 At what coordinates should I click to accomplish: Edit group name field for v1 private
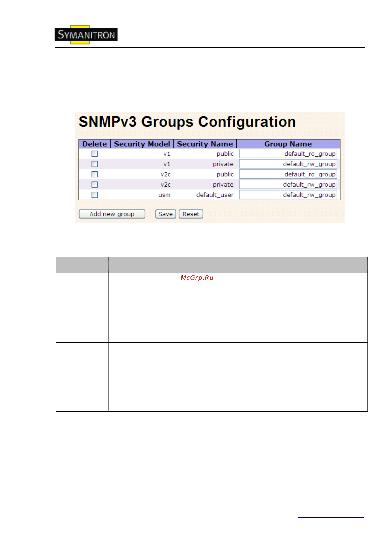click(x=288, y=164)
